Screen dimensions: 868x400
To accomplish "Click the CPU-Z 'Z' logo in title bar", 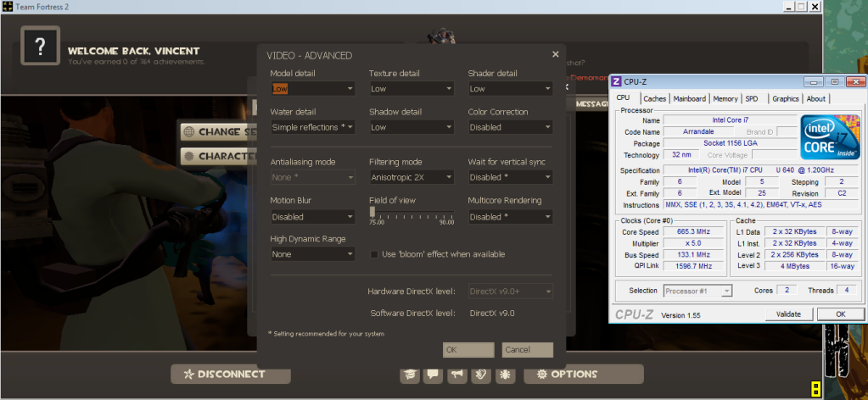I will click(616, 82).
